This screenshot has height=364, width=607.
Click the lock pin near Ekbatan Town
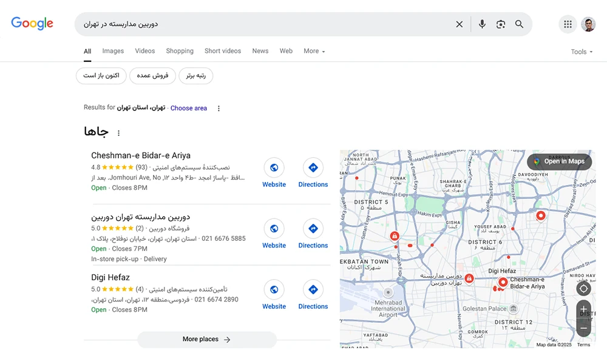(395, 236)
